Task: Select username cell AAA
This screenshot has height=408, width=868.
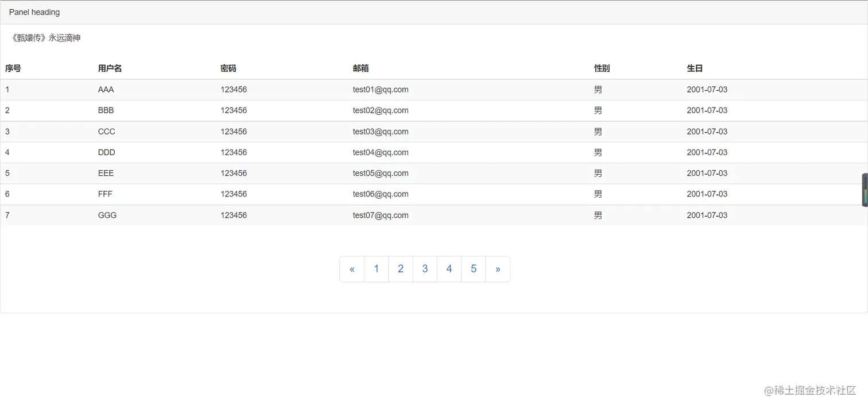Action: [106, 90]
